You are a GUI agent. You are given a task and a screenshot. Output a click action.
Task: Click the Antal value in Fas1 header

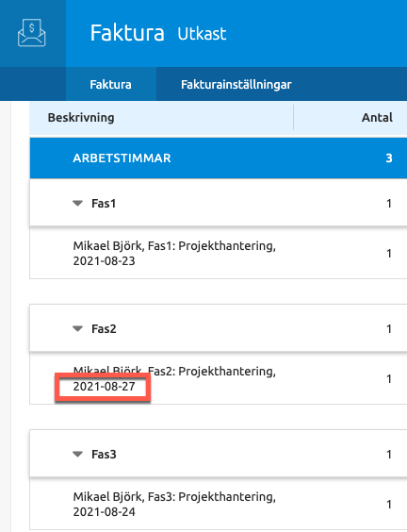pos(389,203)
